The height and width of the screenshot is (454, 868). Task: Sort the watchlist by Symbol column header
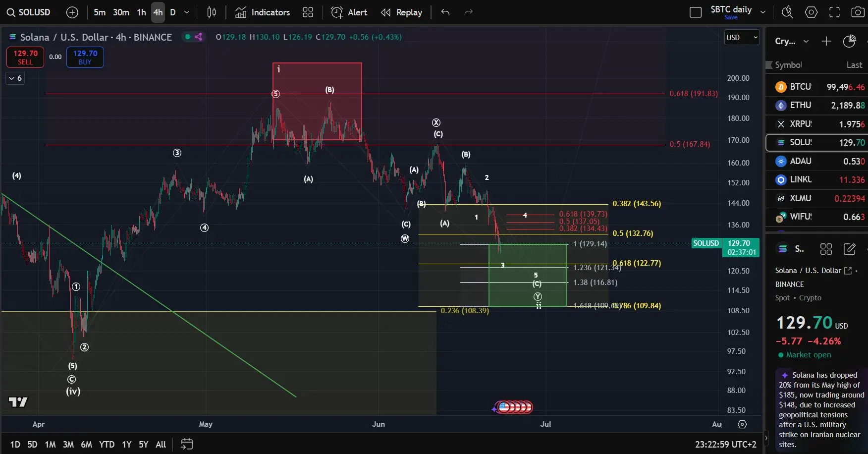pos(788,65)
